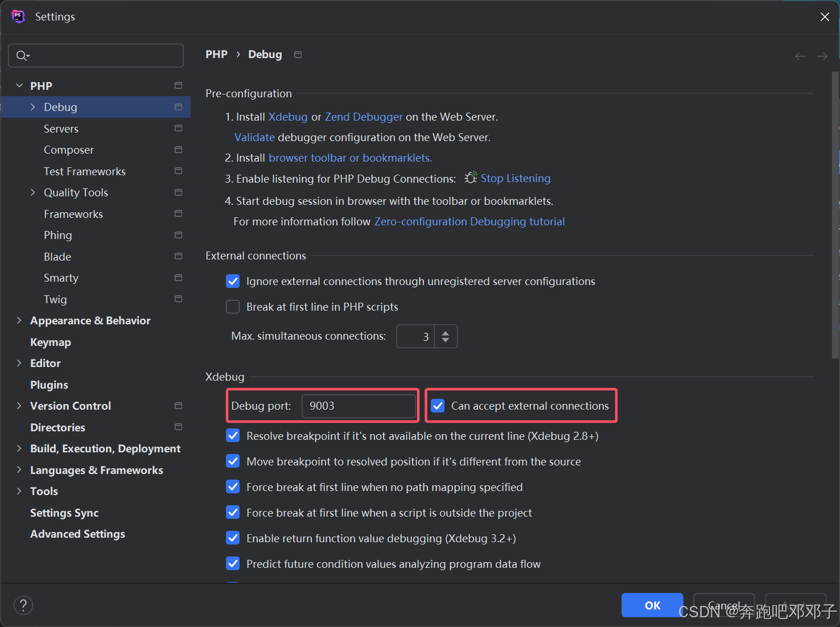Toggle Predict future condition values checkbox
The image size is (840, 627).
(233, 564)
